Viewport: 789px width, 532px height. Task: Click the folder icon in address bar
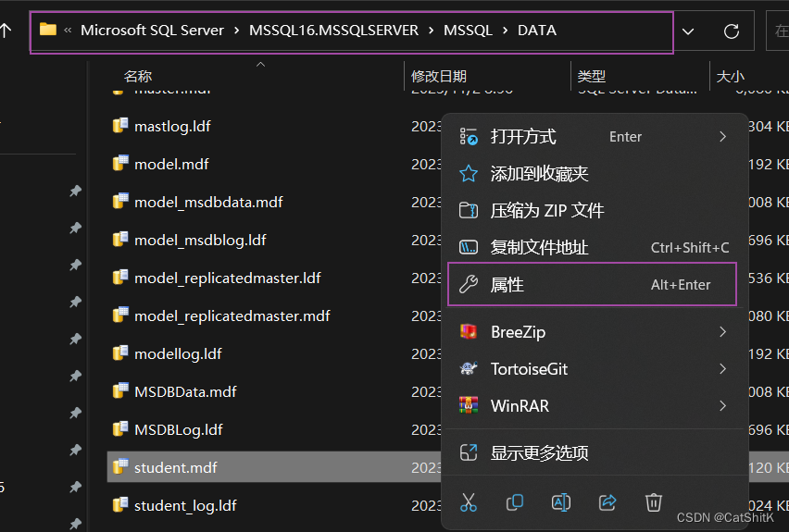click(x=48, y=30)
